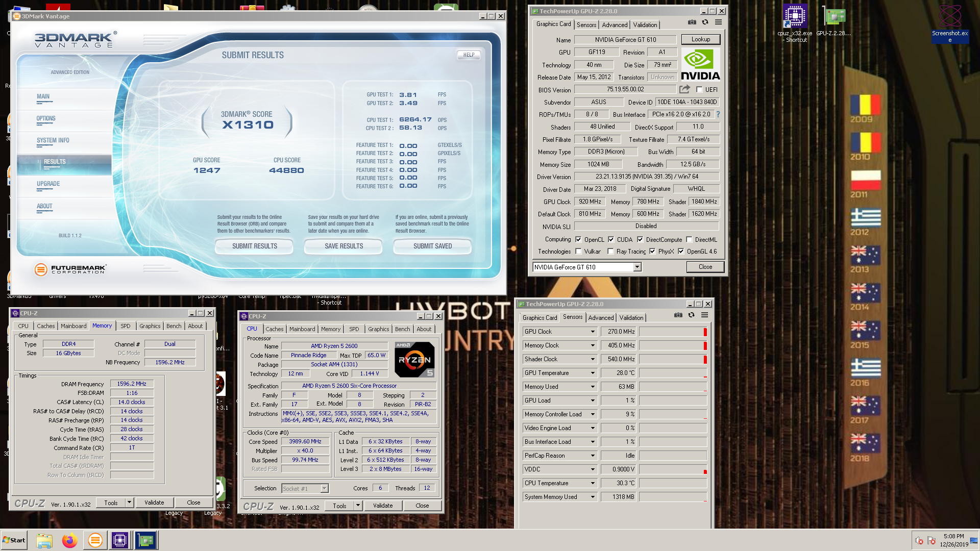Click the system tray network icon
The width and height of the screenshot is (980, 551).
932,541
